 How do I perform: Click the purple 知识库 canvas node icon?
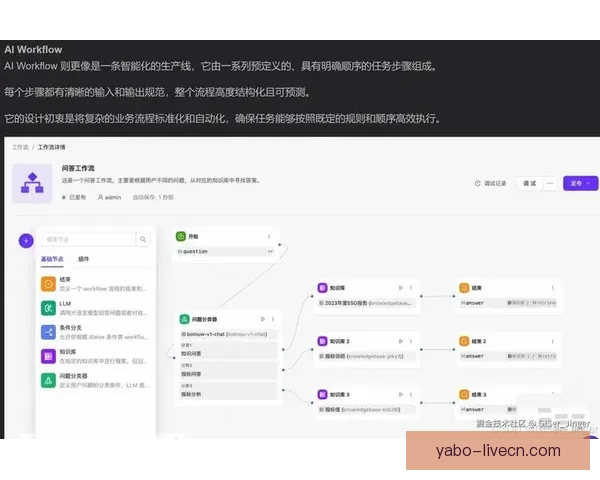(323, 287)
